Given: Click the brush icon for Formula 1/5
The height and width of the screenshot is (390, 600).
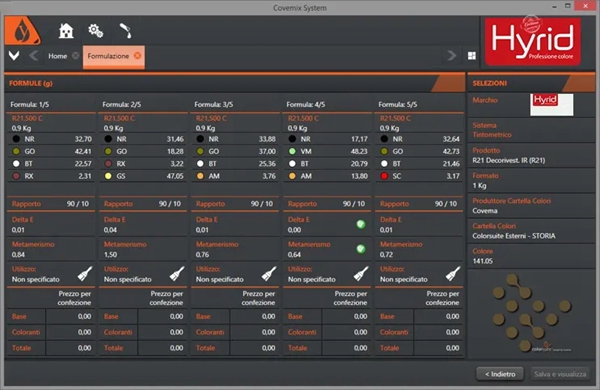Looking at the screenshot, I should (x=85, y=274).
